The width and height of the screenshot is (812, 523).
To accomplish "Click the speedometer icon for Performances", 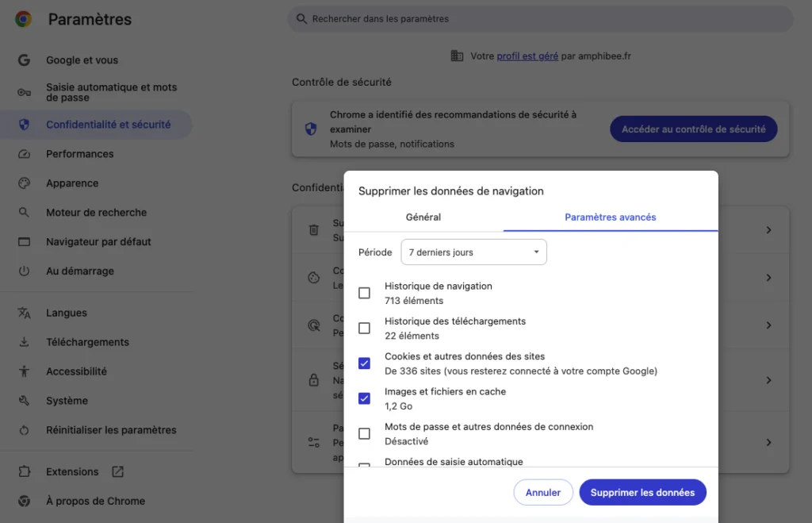I will tap(24, 154).
